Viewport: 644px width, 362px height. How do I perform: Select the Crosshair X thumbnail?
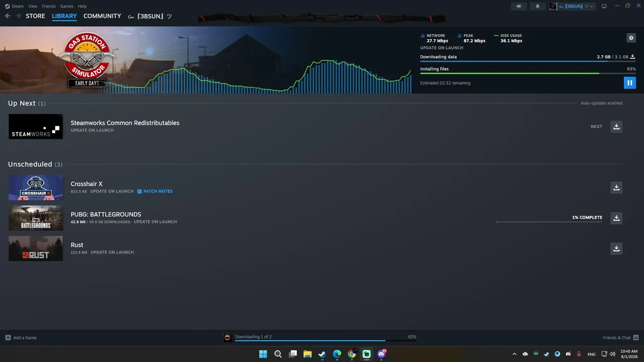tap(36, 188)
